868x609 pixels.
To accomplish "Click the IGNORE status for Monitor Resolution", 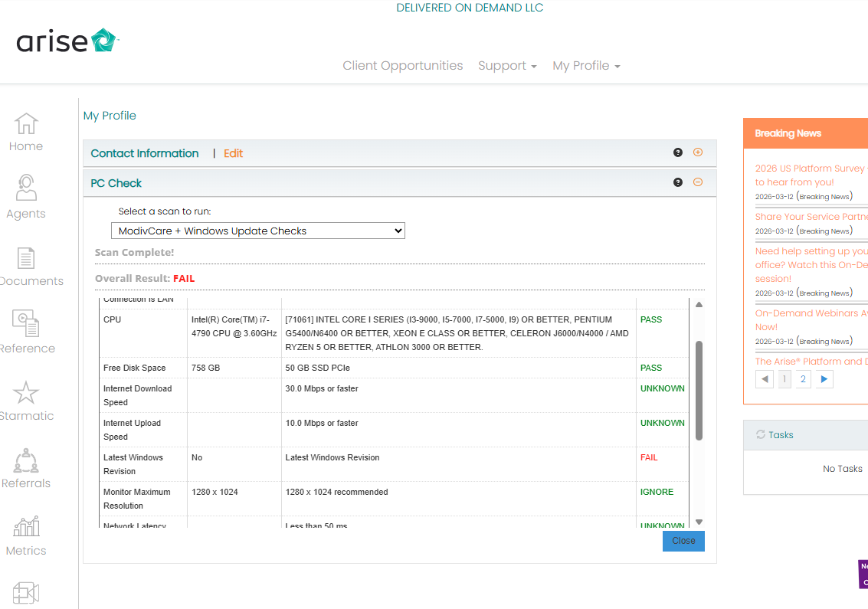I will pos(657,492).
